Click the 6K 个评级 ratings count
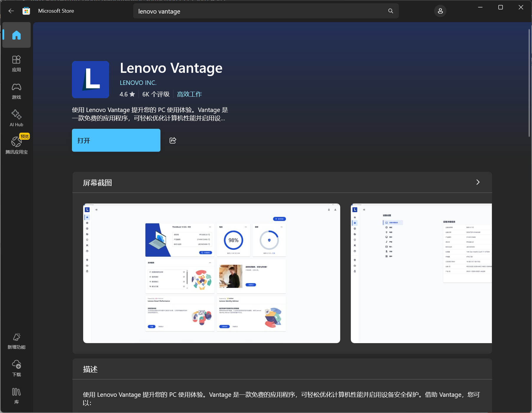Screen dimensions: 532x413 (156, 94)
